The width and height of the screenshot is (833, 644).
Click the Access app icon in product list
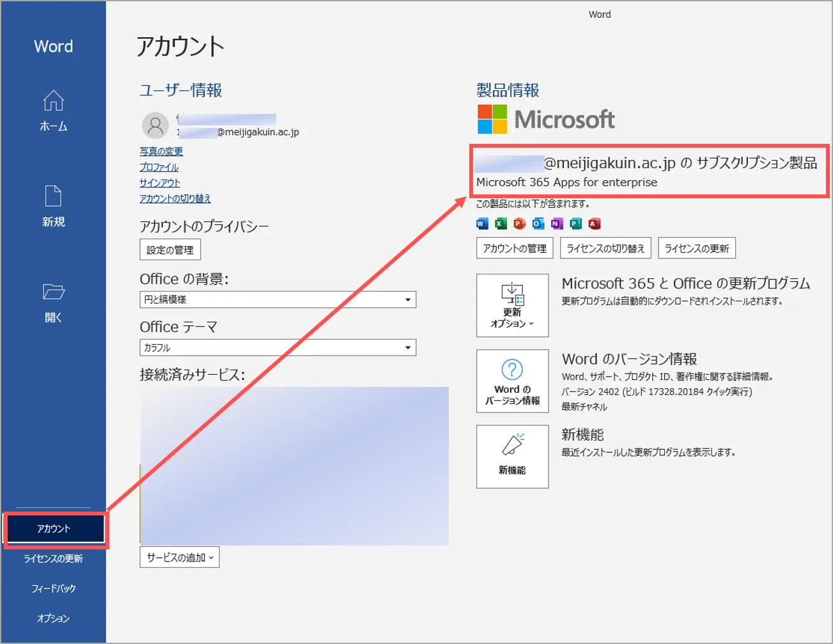[595, 223]
